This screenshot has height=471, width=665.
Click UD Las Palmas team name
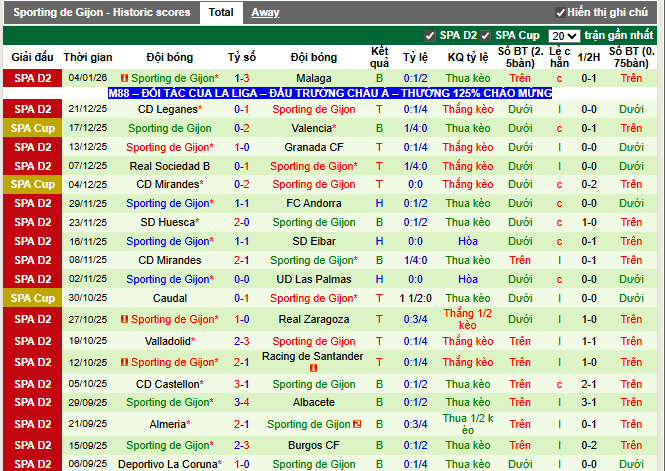(x=314, y=279)
